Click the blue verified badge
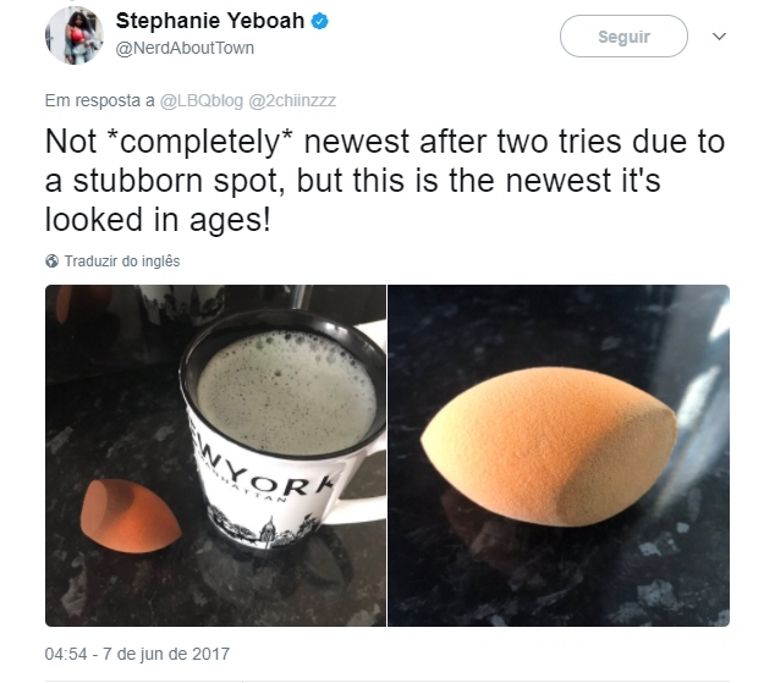The image size is (775, 683). tap(320, 21)
